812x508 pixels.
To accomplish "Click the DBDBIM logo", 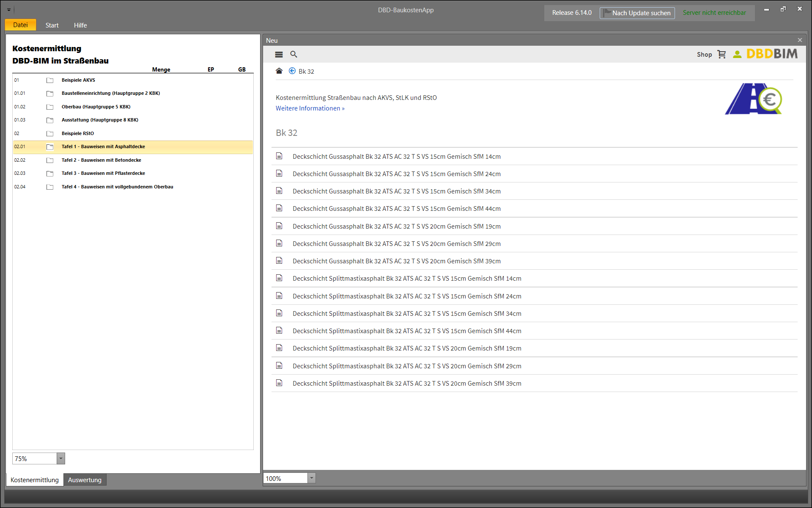I will [x=772, y=54].
